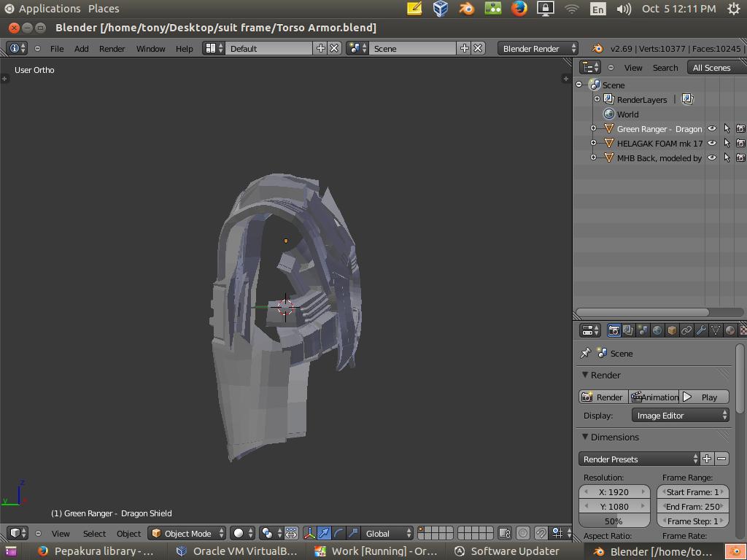Select the scale manipulator icon

pyautogui.click(x=353, y=533)
